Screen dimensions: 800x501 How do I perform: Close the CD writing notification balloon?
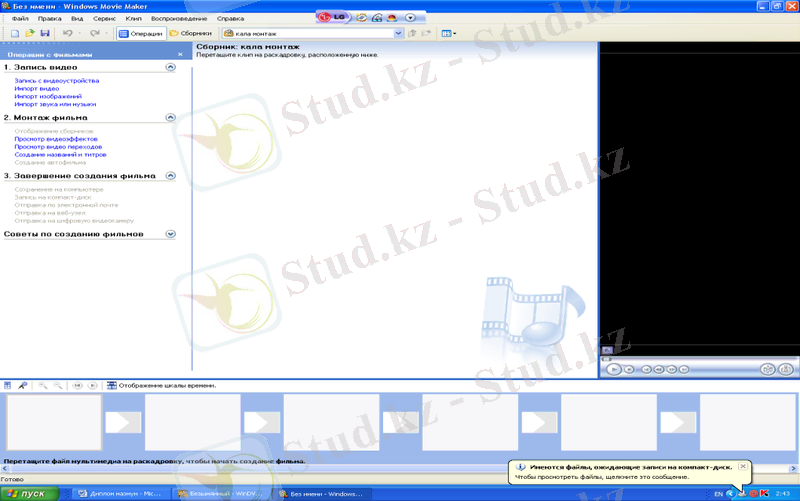coord(743,466)
